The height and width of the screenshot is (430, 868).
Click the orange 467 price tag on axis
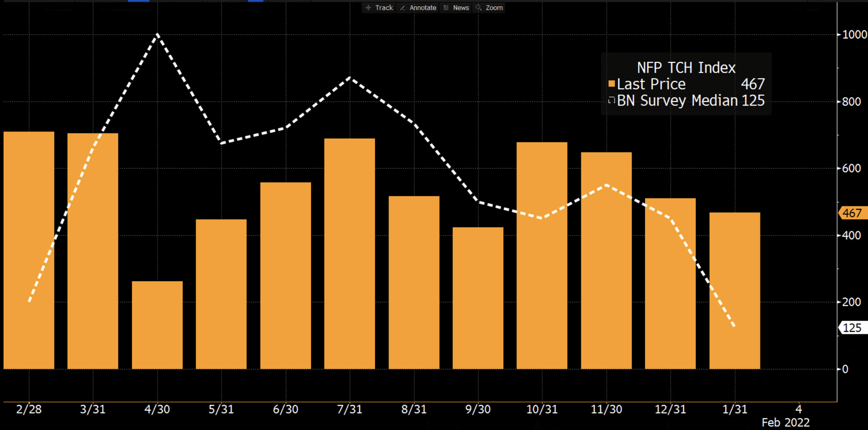[851, 213]
